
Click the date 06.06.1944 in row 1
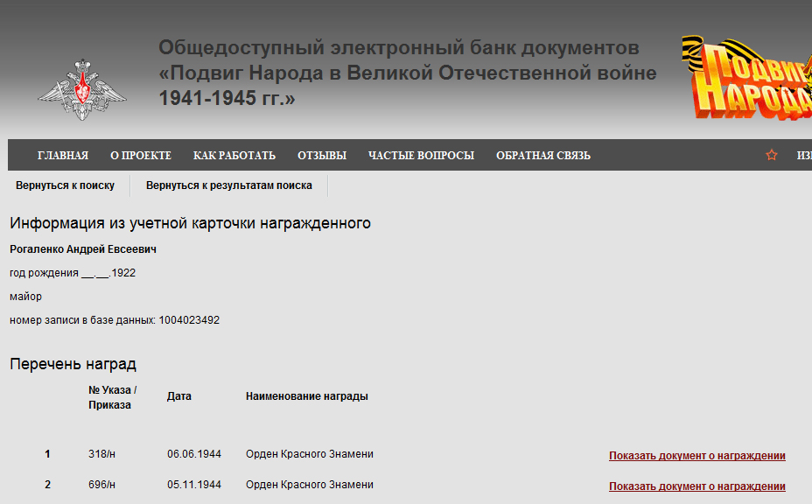click(194, 454)
